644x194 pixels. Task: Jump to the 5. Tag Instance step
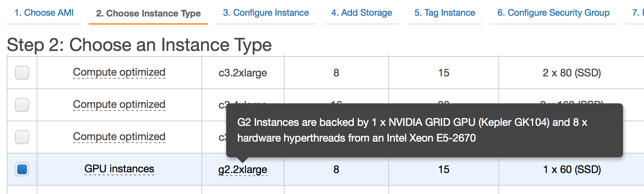tap(445, 13)
